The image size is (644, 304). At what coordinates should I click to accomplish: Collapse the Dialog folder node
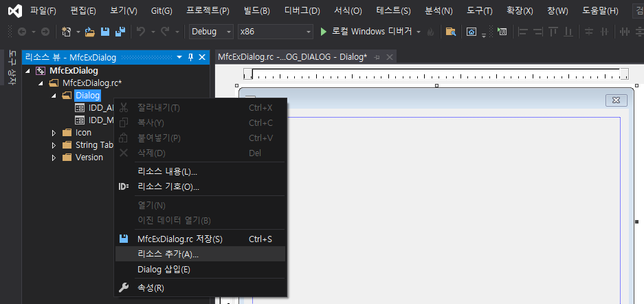[54, 96]
